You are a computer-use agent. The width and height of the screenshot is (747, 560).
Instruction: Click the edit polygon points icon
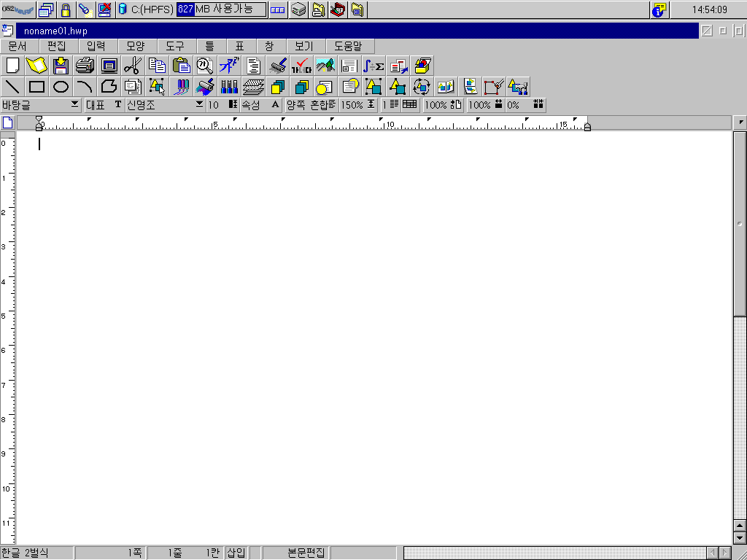point(493,87)
